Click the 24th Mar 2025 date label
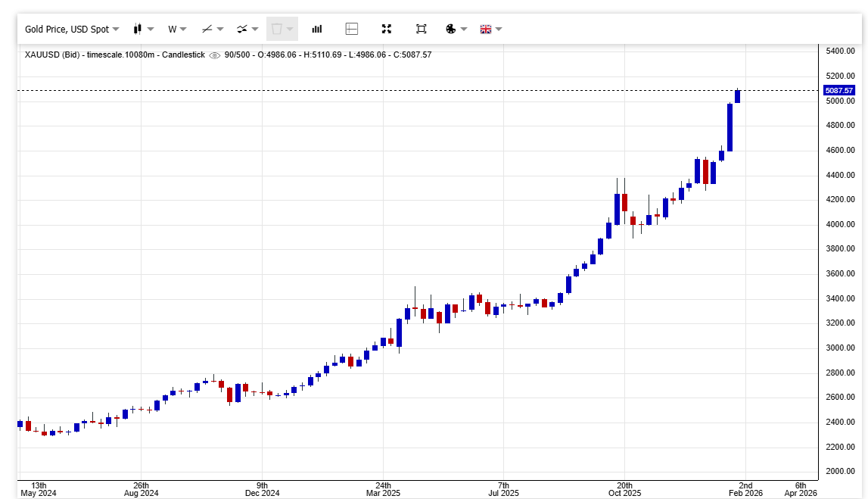The width and height of the screenshot is (868, 499). point(383,490)
